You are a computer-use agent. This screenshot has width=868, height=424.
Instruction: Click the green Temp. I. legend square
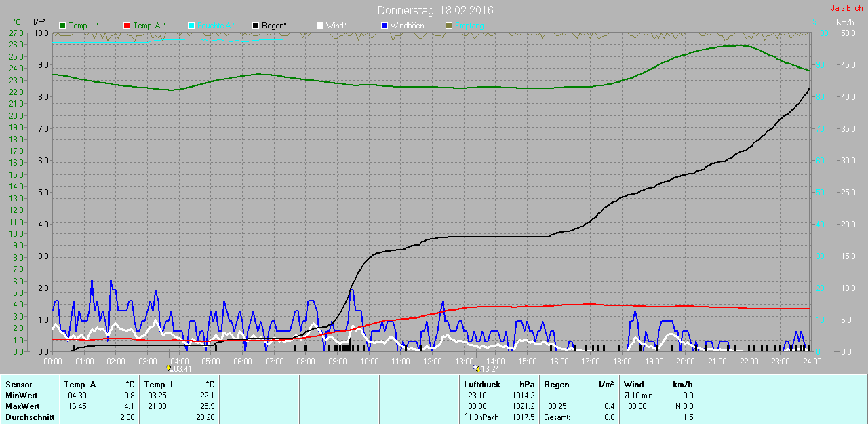pyautogui.click(x=63, y=26)
